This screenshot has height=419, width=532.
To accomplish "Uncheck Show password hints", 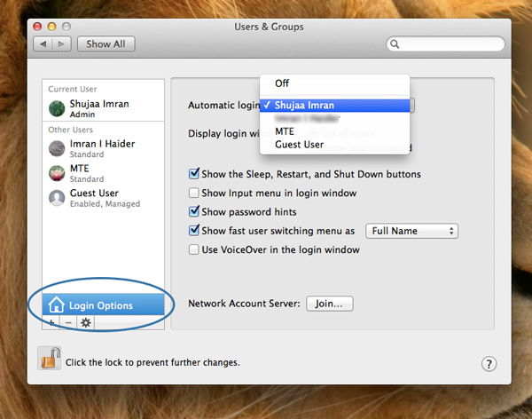I will click(193, 211).
